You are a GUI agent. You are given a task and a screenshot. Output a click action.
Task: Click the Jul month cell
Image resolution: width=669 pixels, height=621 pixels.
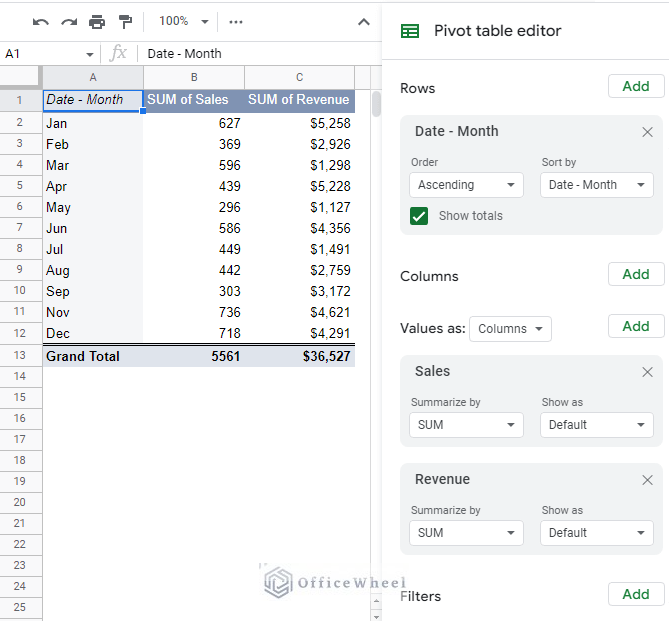pyautogui.click(x=93, y=249)
